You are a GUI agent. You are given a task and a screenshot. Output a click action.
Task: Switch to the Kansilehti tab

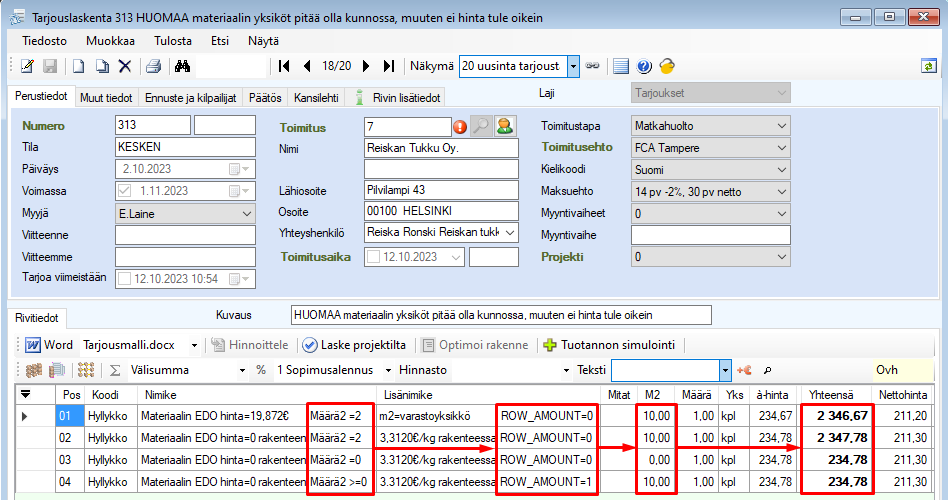(316, 97)
